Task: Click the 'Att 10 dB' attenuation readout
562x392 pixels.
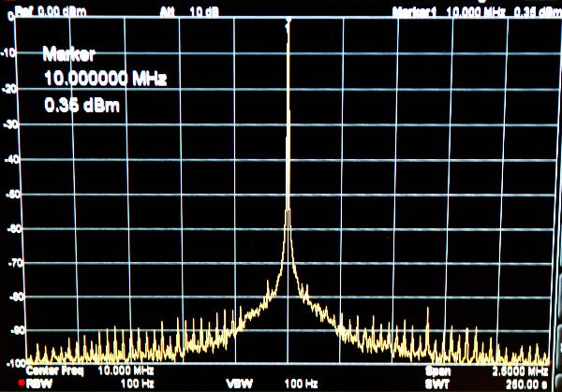Action: pos(189,12)
